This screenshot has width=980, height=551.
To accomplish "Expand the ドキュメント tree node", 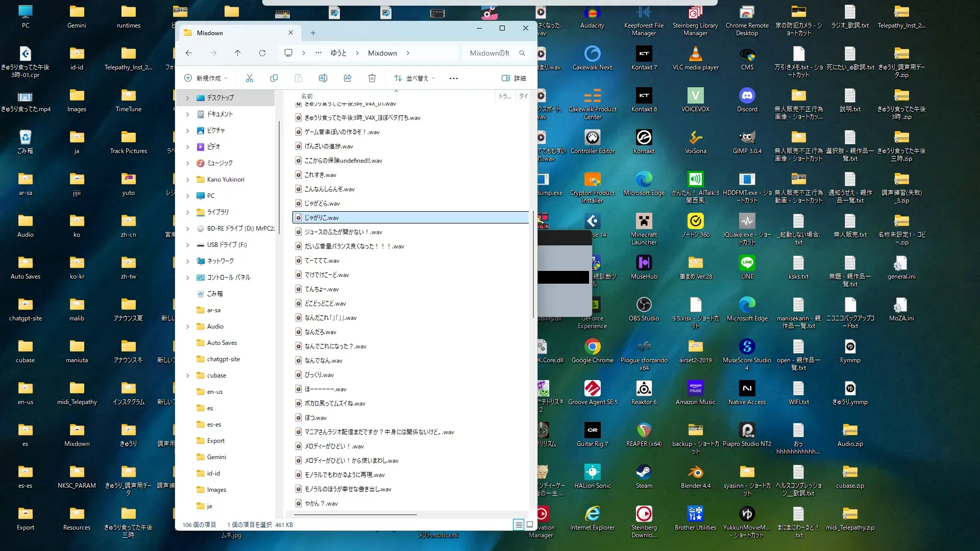I will [x=187, y=114].
